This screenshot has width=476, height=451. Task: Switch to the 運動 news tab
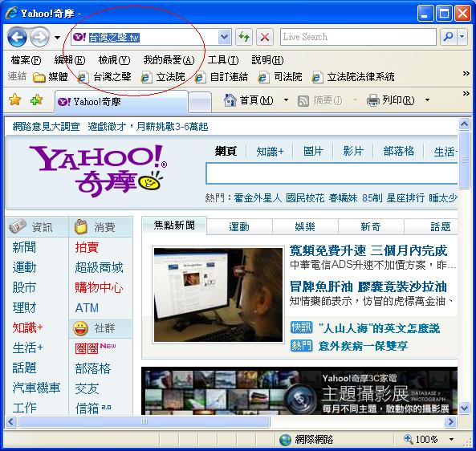[x=239, y=227]
